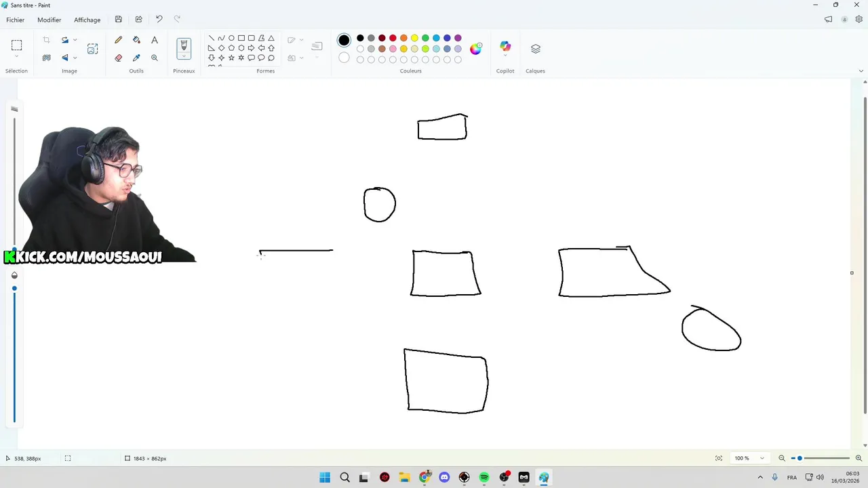The image size is (868, 488).
Task: Select the Pencil tool
Action: coord(119,41)
